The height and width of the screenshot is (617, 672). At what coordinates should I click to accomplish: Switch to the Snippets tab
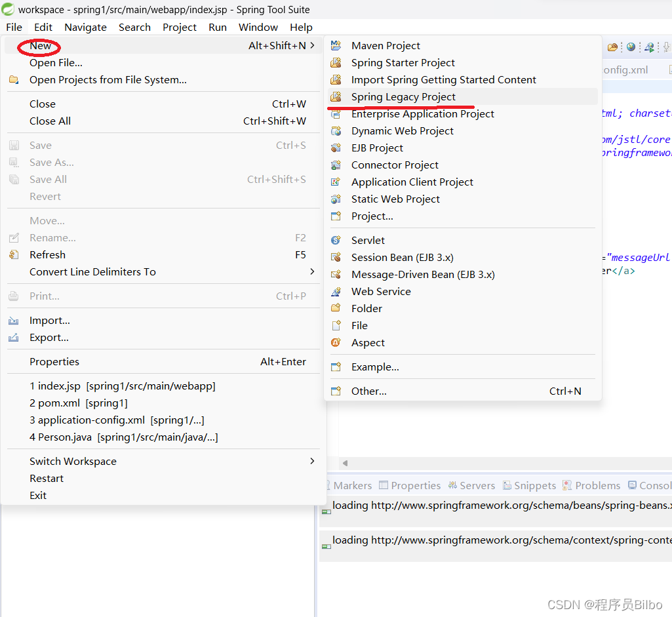(530, 485)
